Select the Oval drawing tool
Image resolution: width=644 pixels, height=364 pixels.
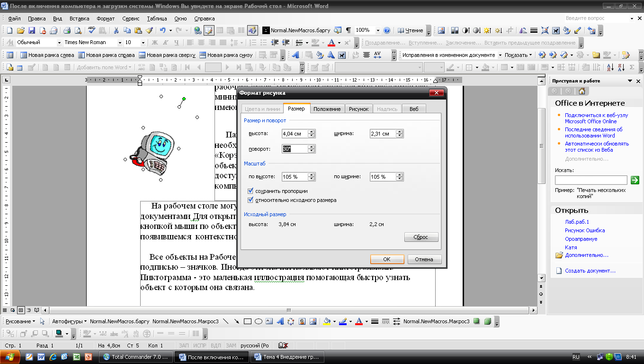tap(259, 321)
